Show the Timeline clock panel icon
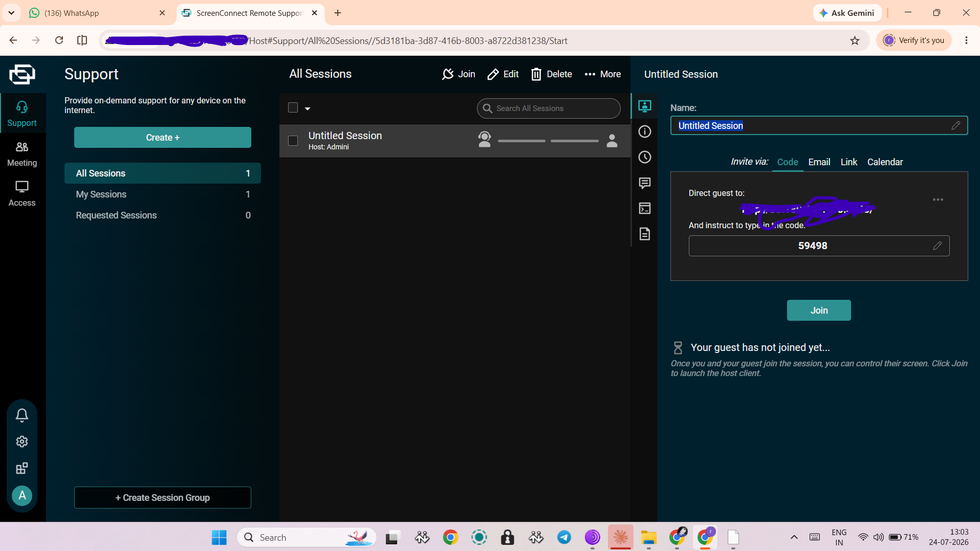The image size is (980, 551). point(645,157)
